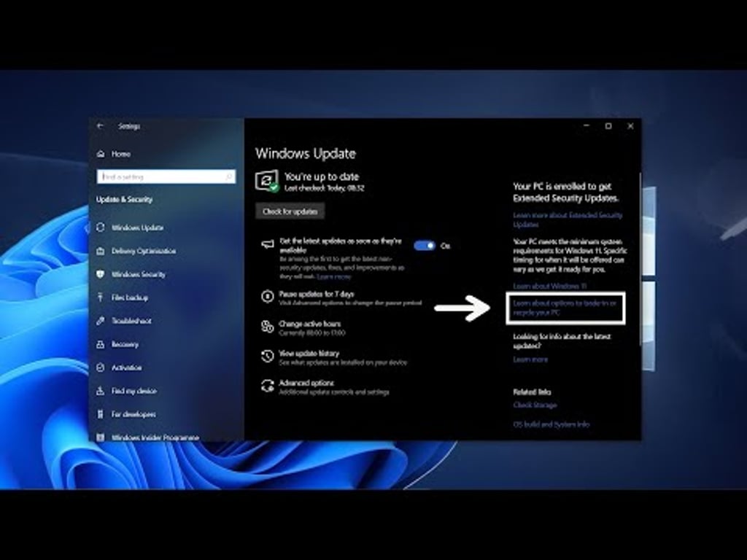Open Files backup section
This screenshot has width=747, height=560.
tap(130, 297)
